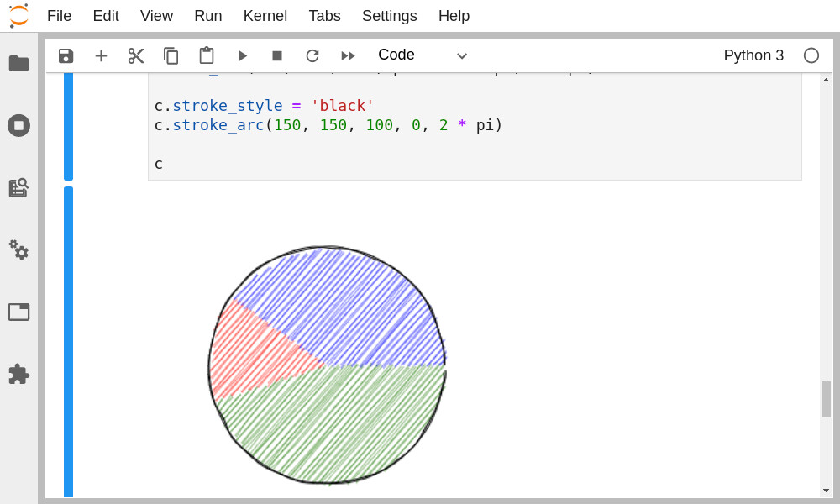Open the Property Inspector gears panel
The width and height of the screenshot is (840, 504).
pos(18,249)
